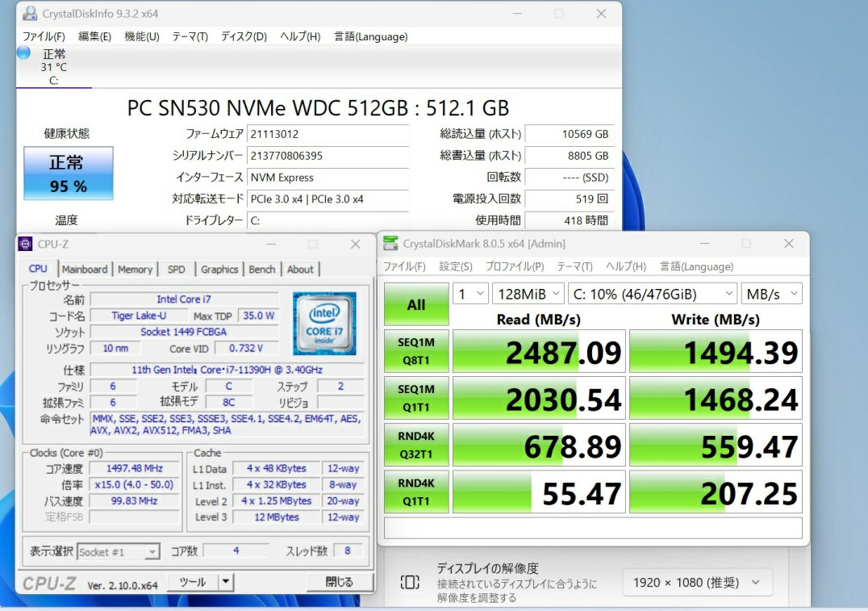The width and height of the screenshot is (868, 611).
Task: Switch to the SPD tab
Action: click(176, 270)
